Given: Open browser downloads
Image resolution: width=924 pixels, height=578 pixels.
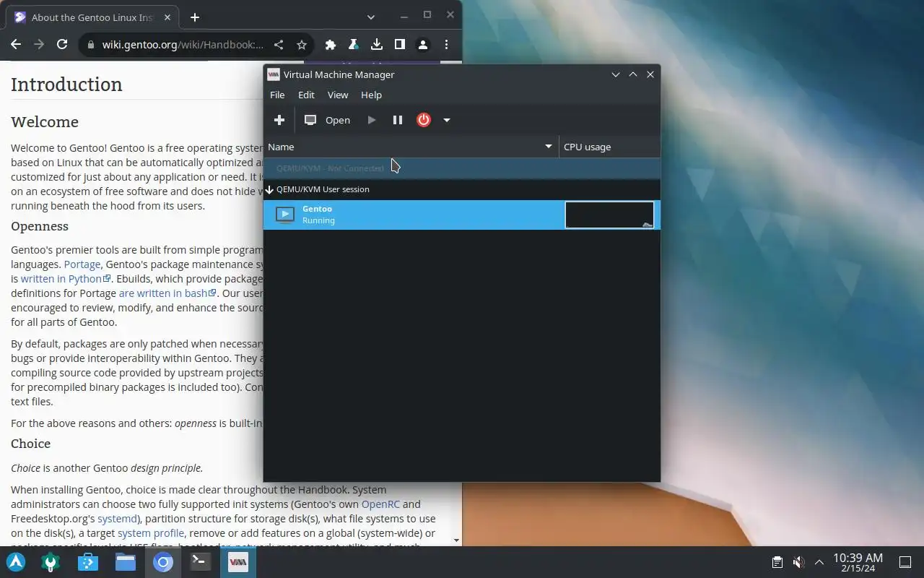Looking at the screenshot, I should (377, 45).
